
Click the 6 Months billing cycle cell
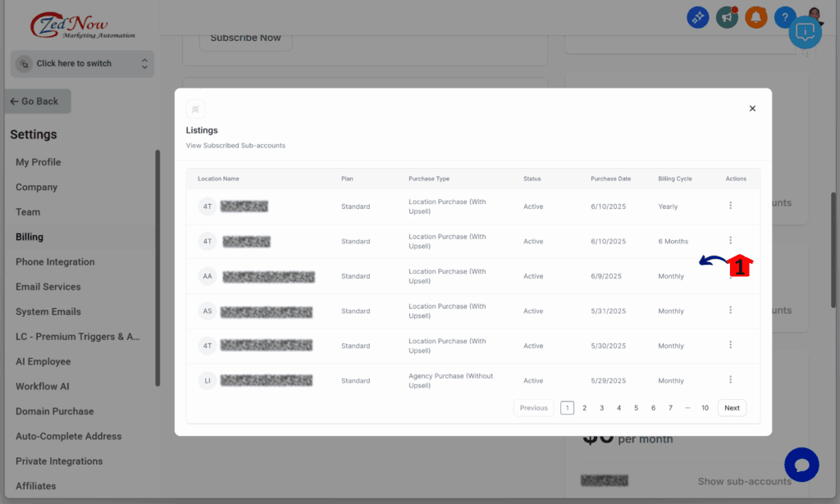coord(673,241)
